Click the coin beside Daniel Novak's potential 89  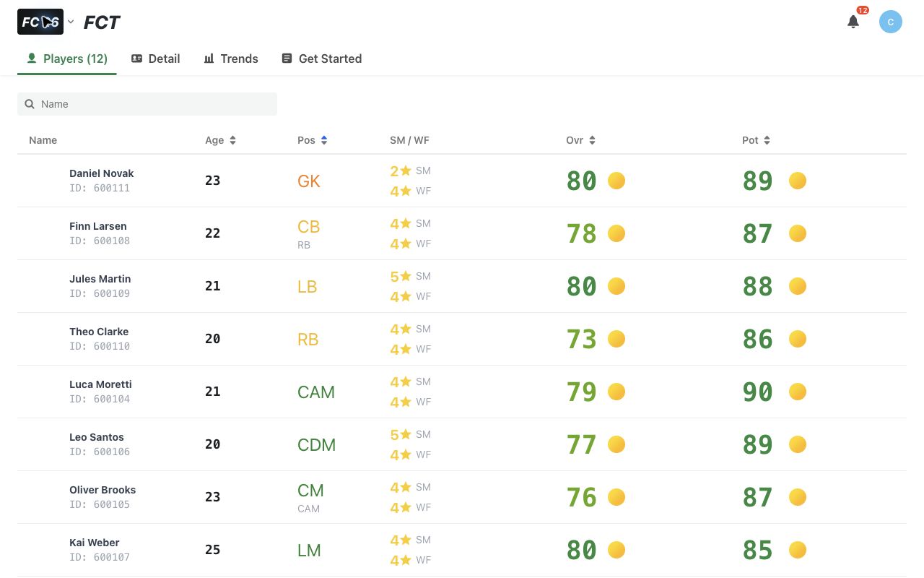click(x=798, y=181)
